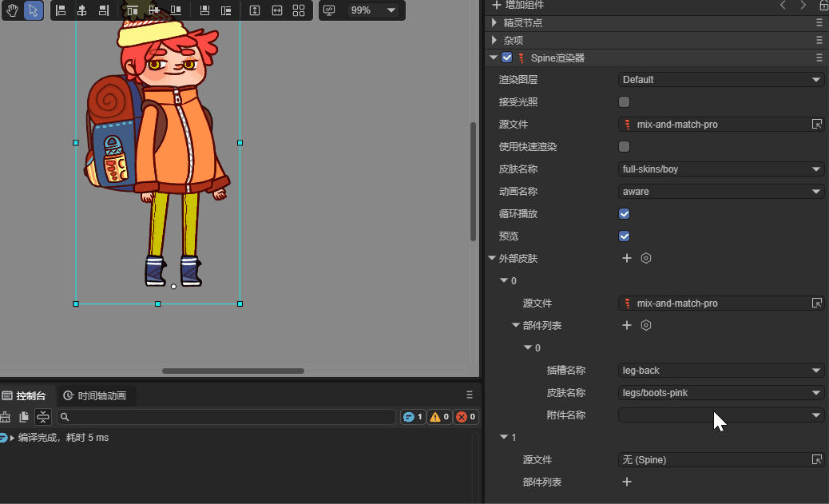Screen dimensions: 829x504
Task: Click the copy console logs icon
Action: (x=24, y=417)
